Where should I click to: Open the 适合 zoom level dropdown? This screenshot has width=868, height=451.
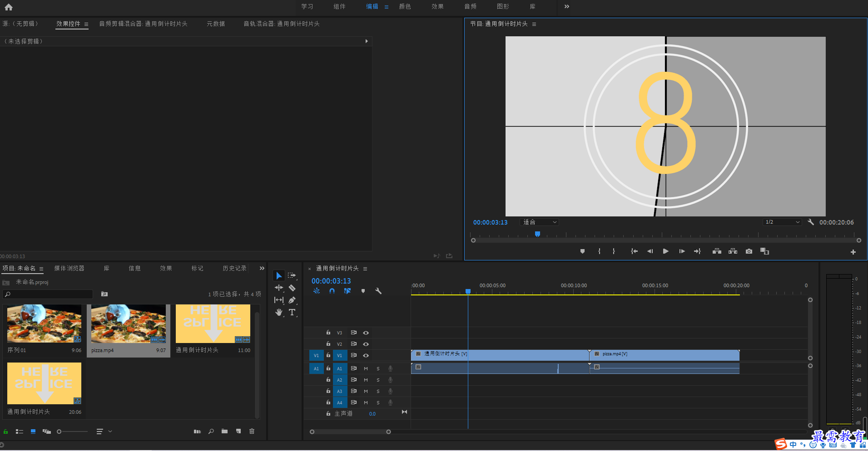click(539, 222)
